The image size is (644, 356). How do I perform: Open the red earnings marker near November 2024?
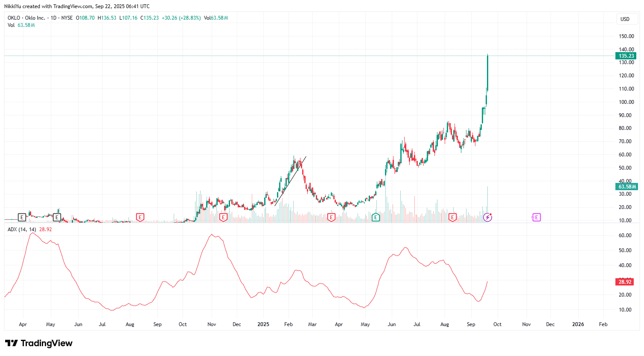(223, 218)
